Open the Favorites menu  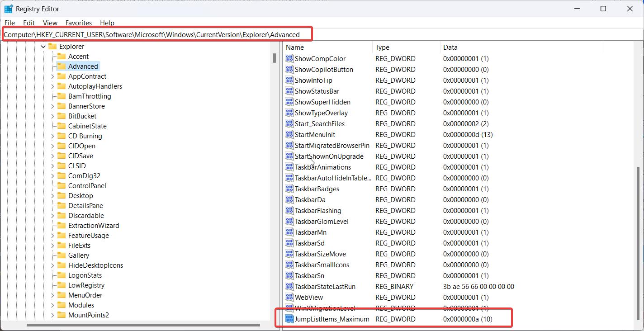(x=78, y=23)
